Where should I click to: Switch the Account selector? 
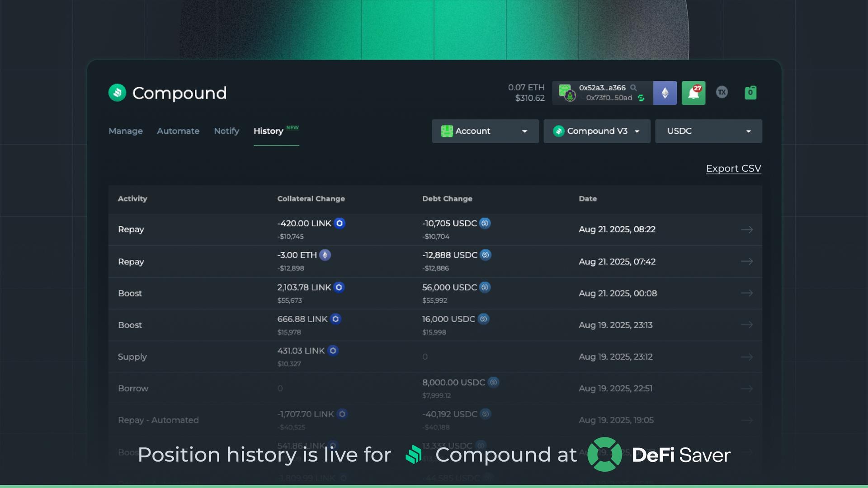[485, 131]
